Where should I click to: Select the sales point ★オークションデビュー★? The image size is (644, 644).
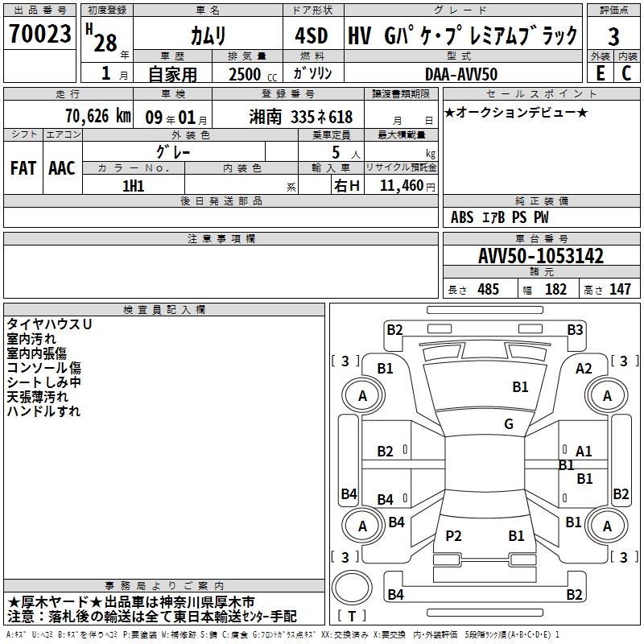click(516, 113)
